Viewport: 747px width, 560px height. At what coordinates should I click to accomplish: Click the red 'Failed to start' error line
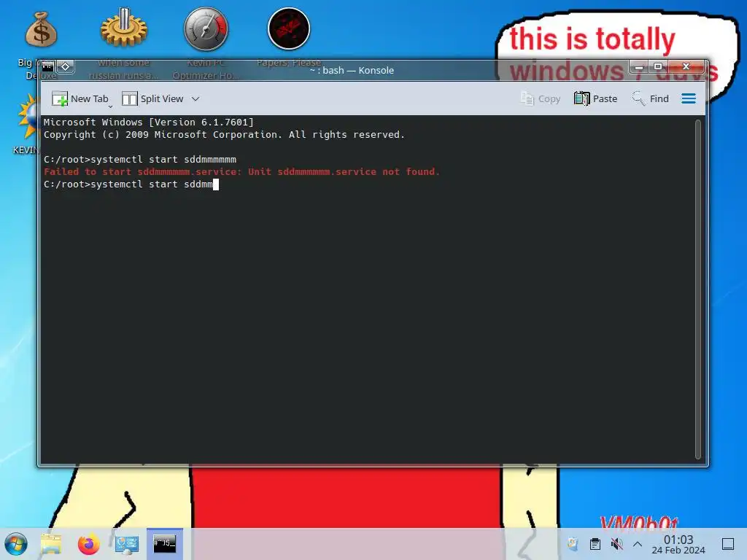[x=241, y=172]
